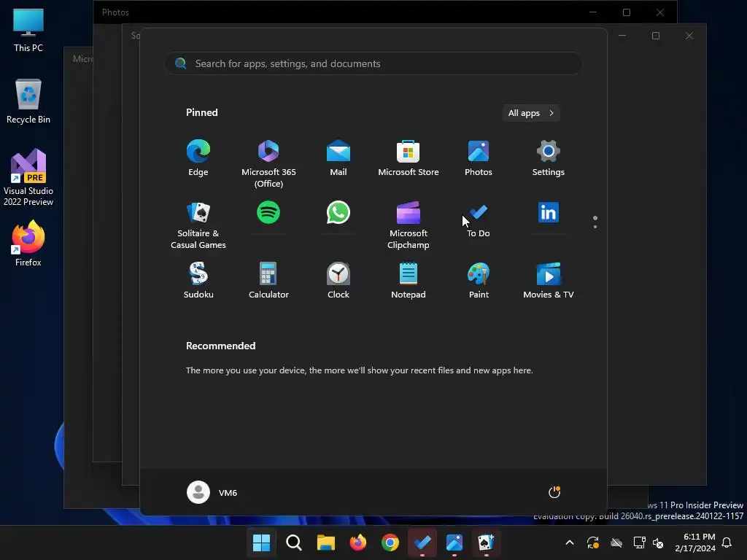Screen dimensions: 747x560
Task: Go to next page of pinned apps
Action: tap(595, 227)
